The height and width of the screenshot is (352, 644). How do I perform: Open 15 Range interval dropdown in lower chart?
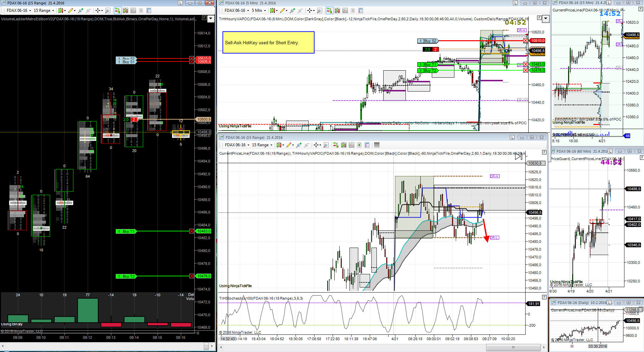(x=262, y=145)
